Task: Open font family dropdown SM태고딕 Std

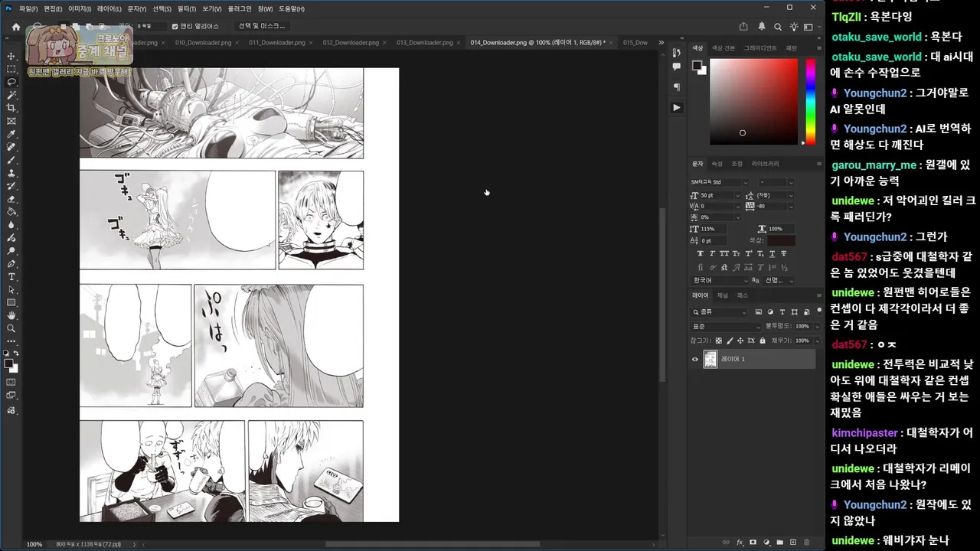Action: pos(719,182)
